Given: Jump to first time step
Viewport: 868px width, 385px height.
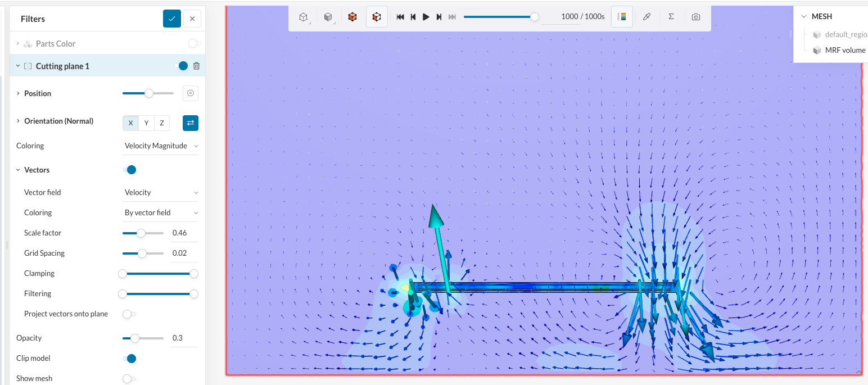Looking at the screenshot, I should (400, 17).
